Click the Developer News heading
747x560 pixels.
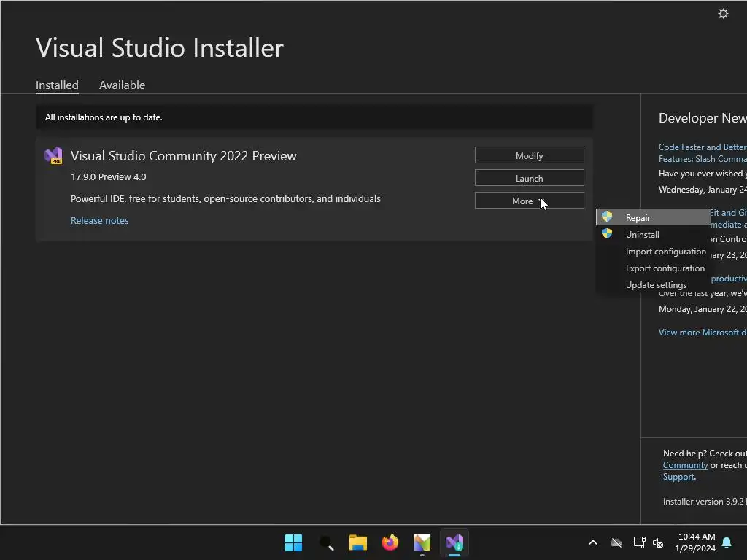(x=703, y=118)
